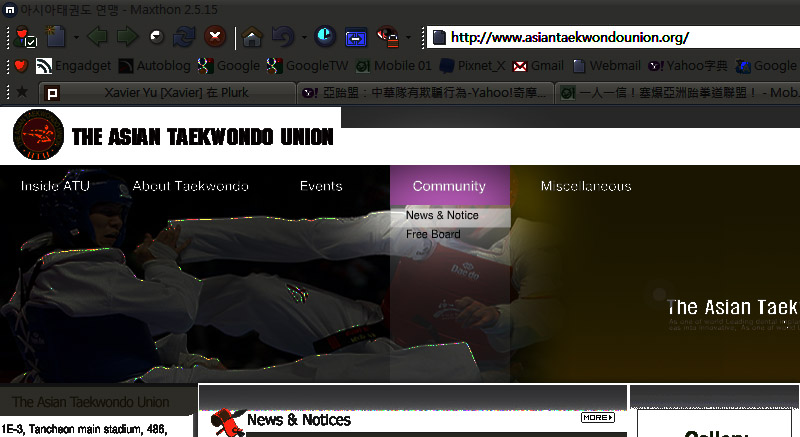Open the Webmail bookmark
Image resolution: width=800 pixels, height=437 pixels.
(606, 66)
